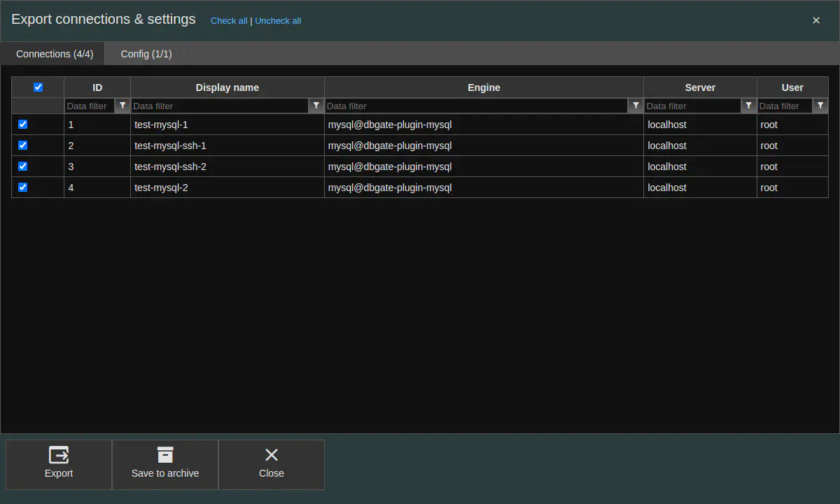Uncheck the test-mysql-ssh-2 connection checkbox
This screenshot has width=840, height=504.
tap(22, 167)
